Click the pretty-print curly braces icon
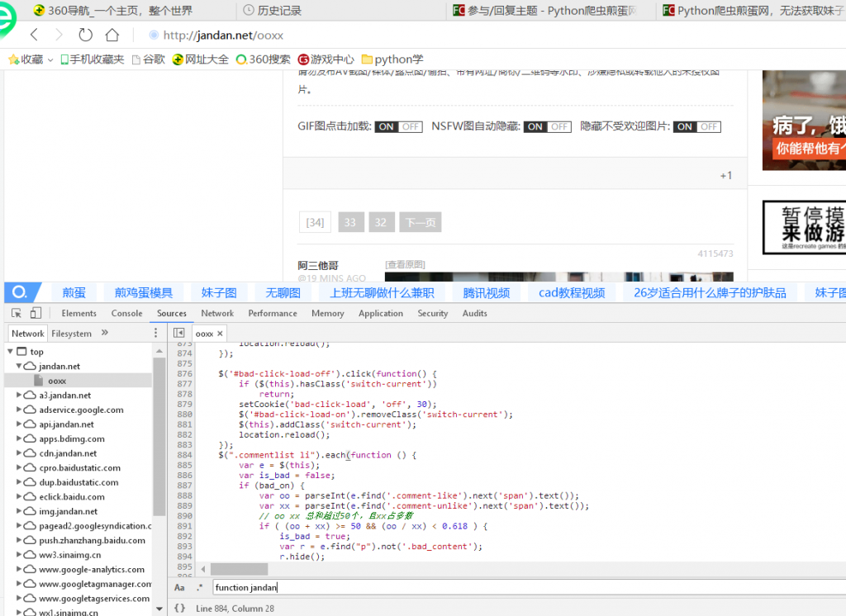846x616 pixels. (x=179, y=608)
